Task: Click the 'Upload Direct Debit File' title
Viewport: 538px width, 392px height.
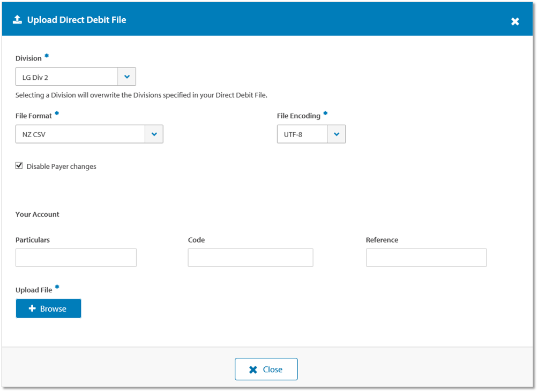Action: (x=77, y=20)
